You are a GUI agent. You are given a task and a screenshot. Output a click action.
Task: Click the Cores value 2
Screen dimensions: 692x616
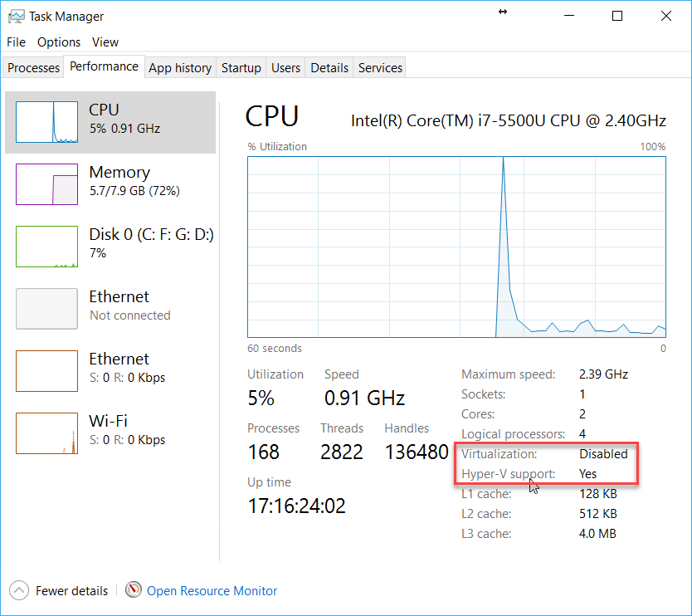pyautogui.click(x=582, y=413)
